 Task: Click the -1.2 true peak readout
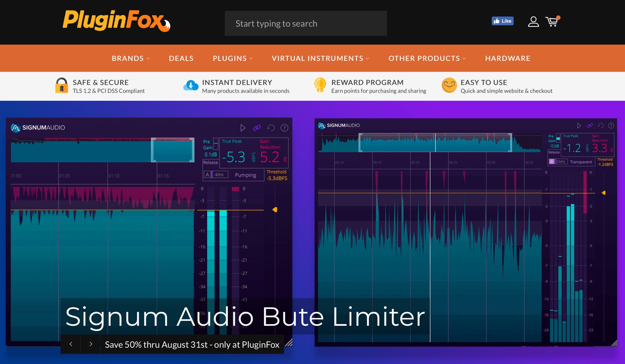pos(572,148)
